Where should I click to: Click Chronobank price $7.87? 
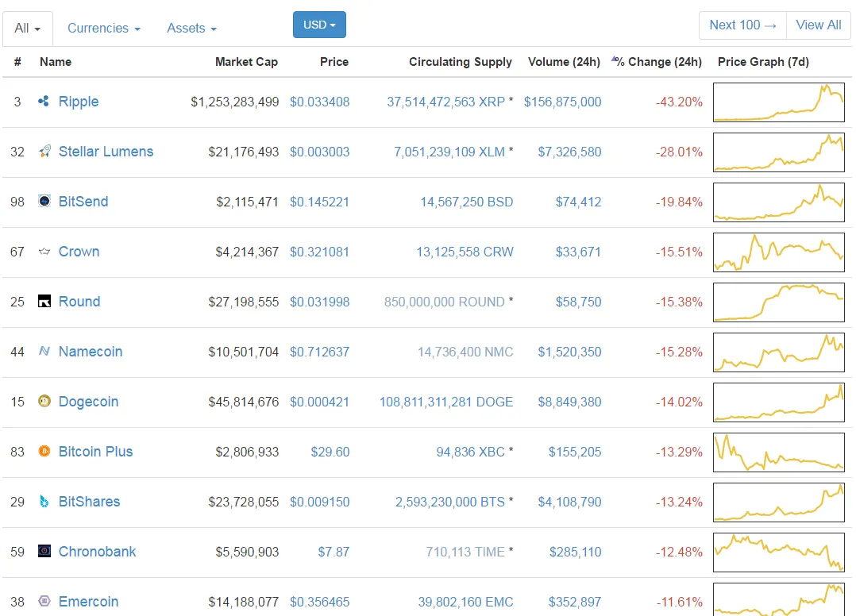(x=334, y=552)
